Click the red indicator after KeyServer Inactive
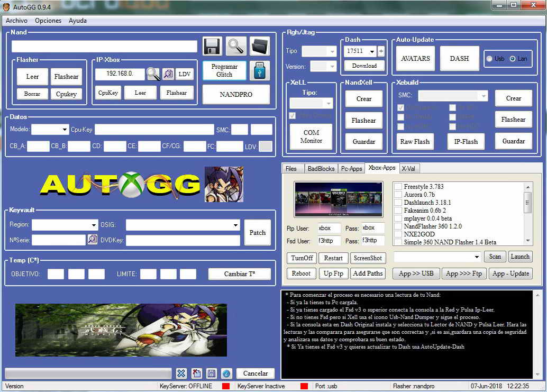547x392 pixels. 304,386
